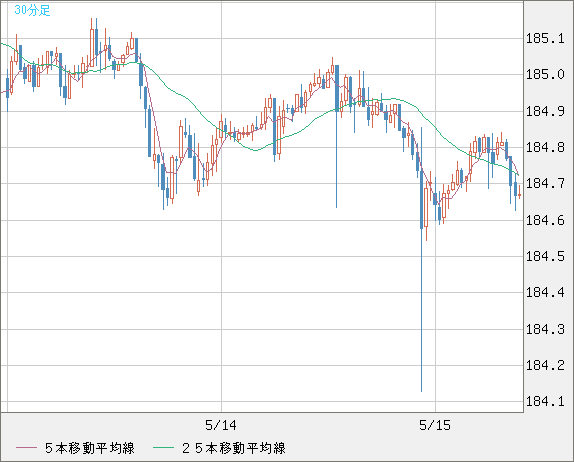Click the 184.9 price axis label
This screenshot has height=462, width=574.
coord(545,111)
